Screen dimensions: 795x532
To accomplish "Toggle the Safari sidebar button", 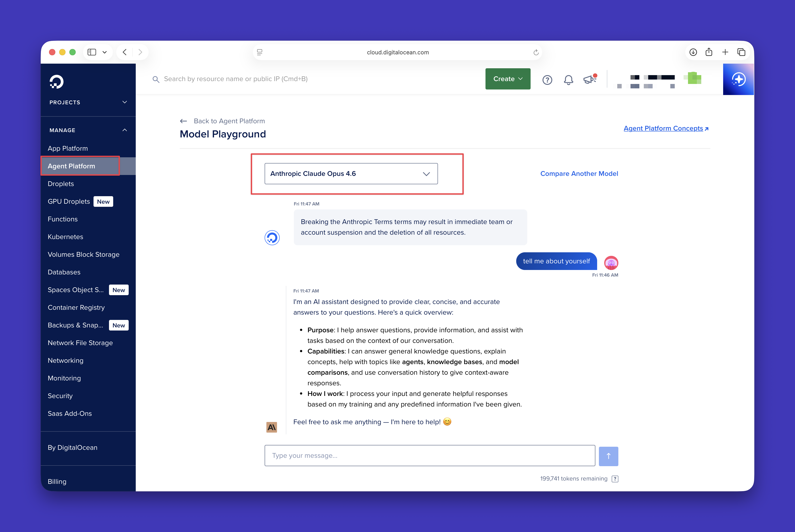I will (92, 52).
